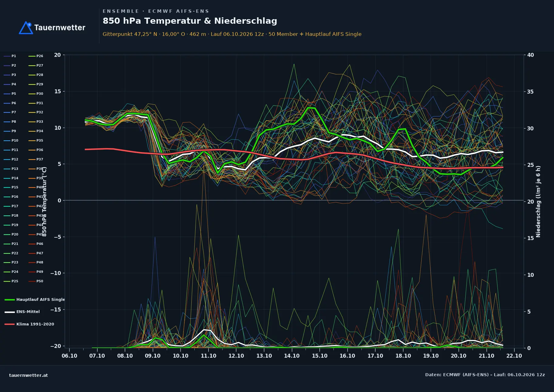Select legend entry P36
This screenshot has height=392, width=554.
coord(36,150)
